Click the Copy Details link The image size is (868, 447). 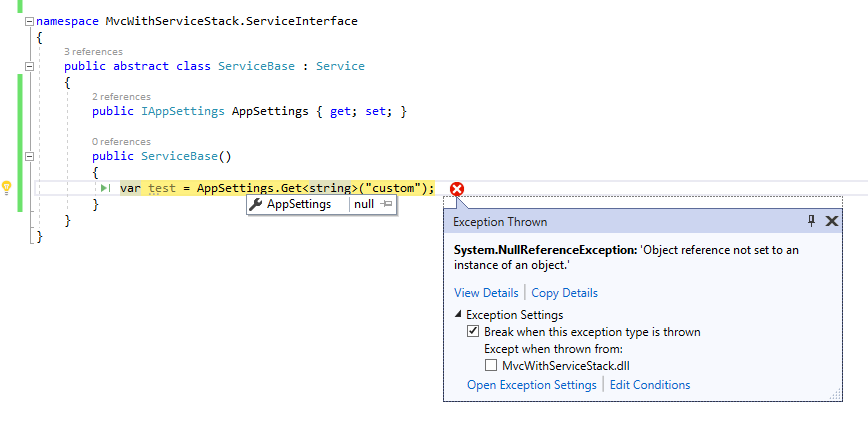[x=565, y=292]
